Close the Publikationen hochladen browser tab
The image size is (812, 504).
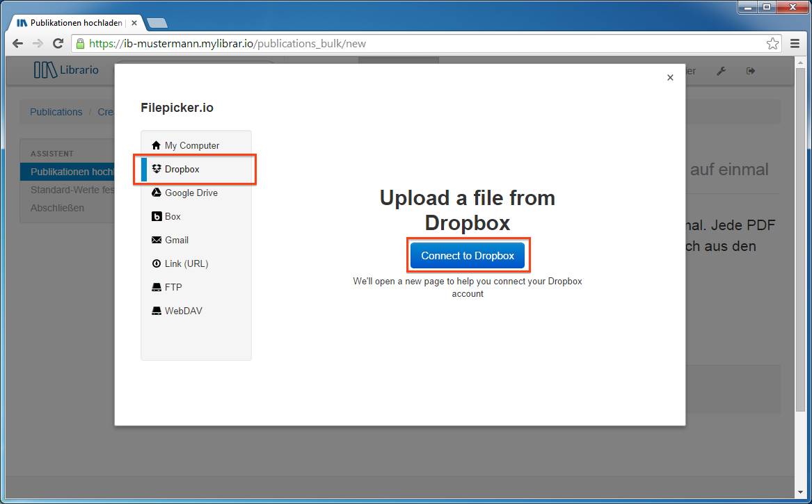point(134,23)
